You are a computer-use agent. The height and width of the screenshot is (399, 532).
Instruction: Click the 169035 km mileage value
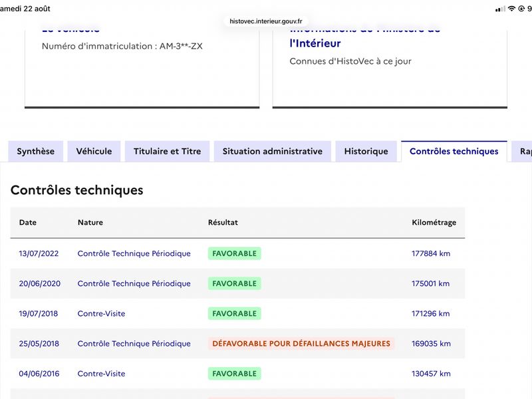[x=431, y=344]
